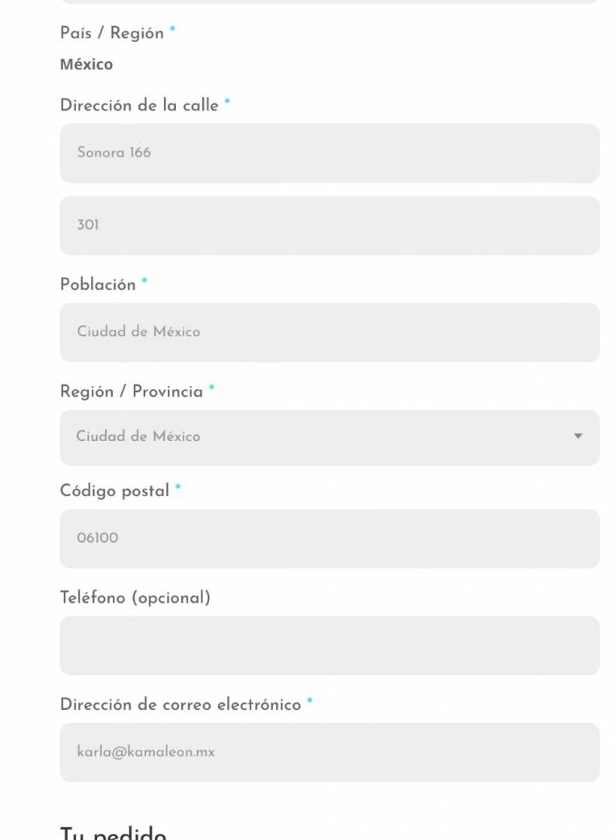Click the Tu pedido section heading
616x840 pixels.
coord(113,832)
